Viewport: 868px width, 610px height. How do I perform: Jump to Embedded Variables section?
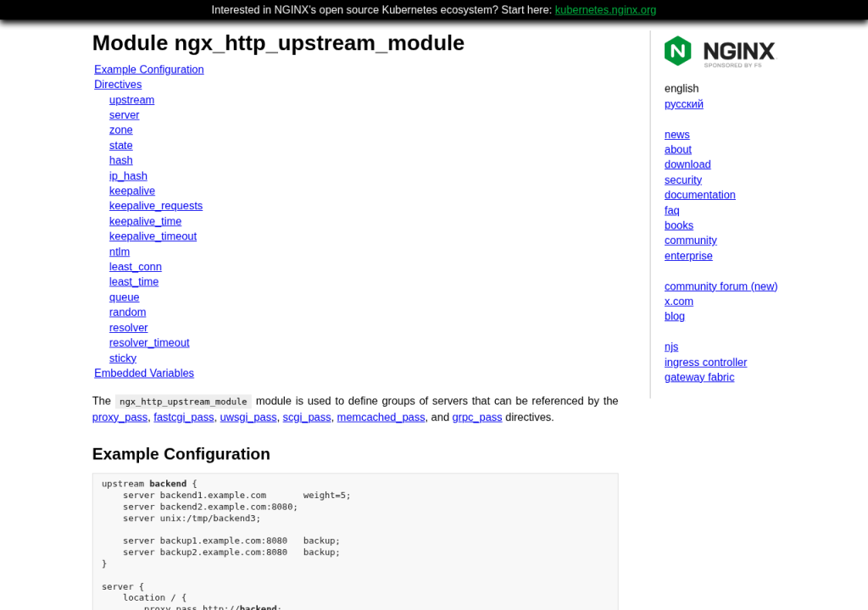(x=144, y=373)
